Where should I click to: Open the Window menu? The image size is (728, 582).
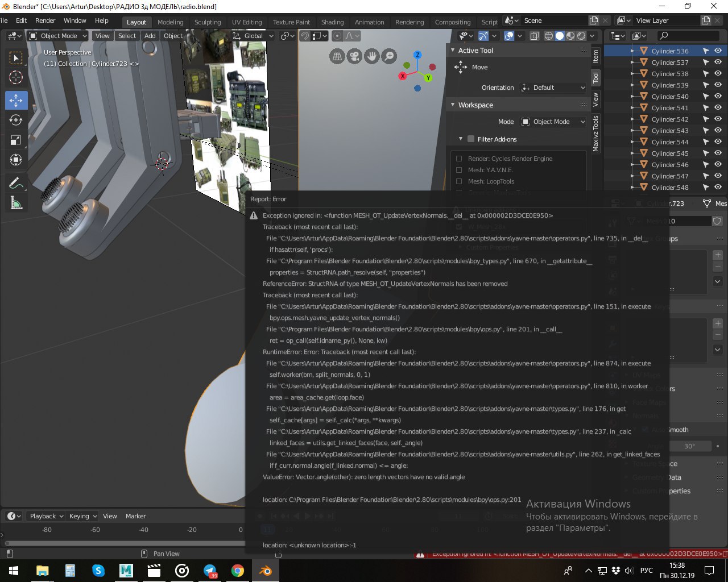75,20
